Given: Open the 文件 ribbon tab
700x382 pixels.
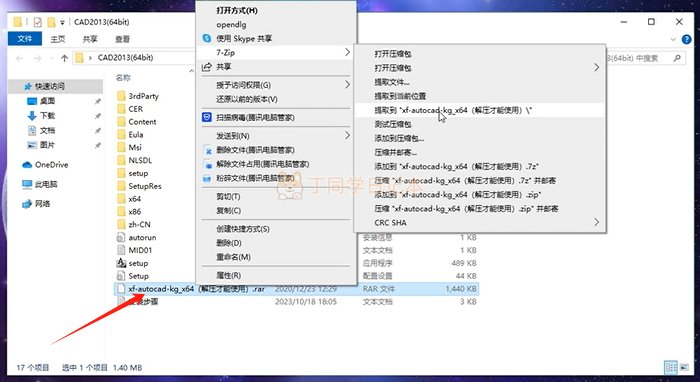Looking at the screenshot, I should [25, 39].
